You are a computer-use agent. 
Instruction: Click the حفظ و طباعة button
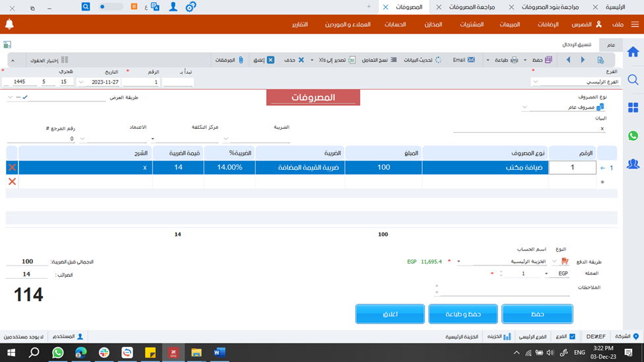pyautogui.click(x=463, y=314)
